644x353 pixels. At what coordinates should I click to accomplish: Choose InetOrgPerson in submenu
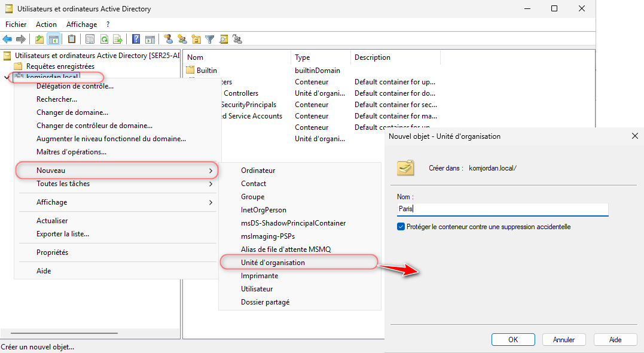[264, 210]
